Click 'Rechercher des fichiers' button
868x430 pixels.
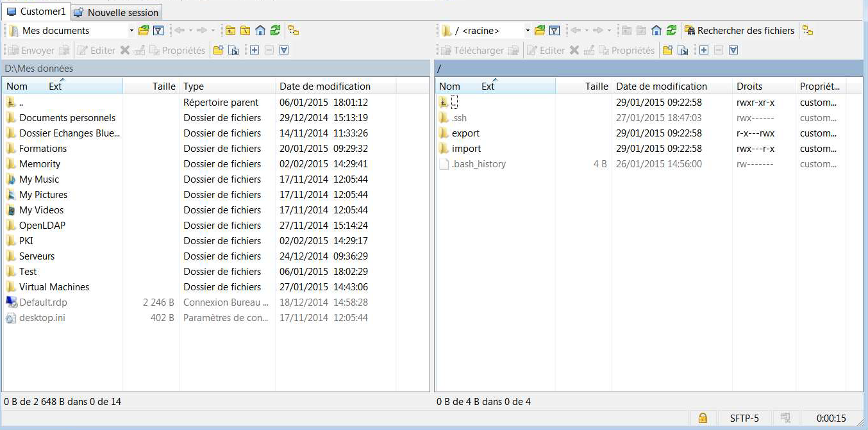739,31
